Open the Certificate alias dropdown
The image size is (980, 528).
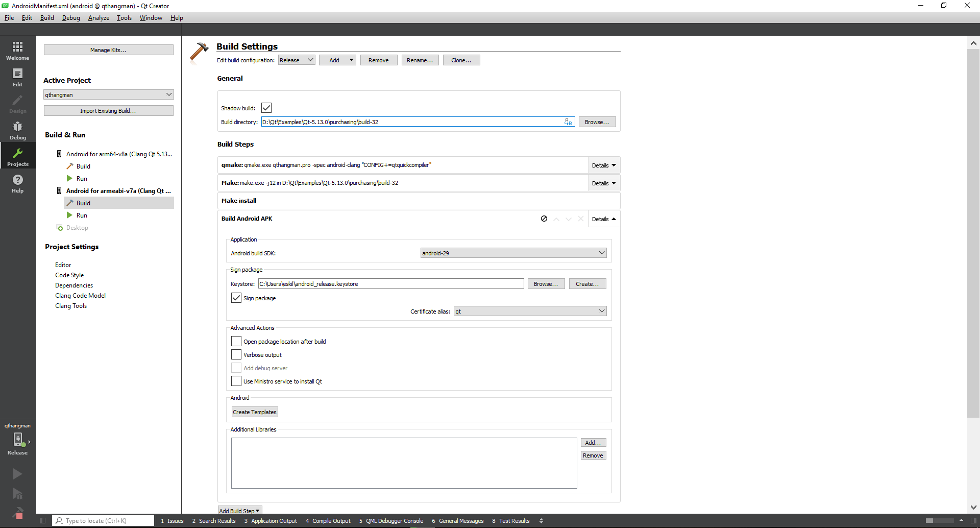530,311
